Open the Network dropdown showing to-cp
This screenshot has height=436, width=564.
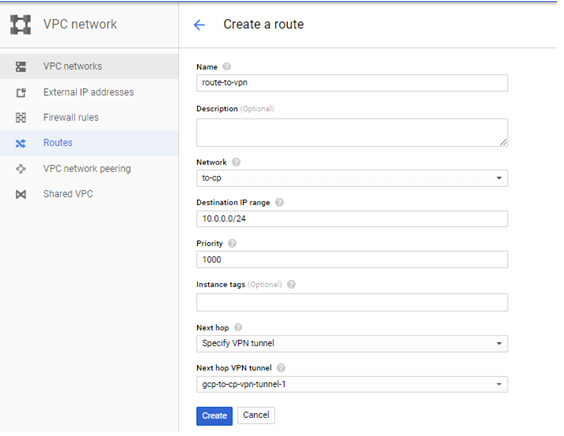coord(352,178)
